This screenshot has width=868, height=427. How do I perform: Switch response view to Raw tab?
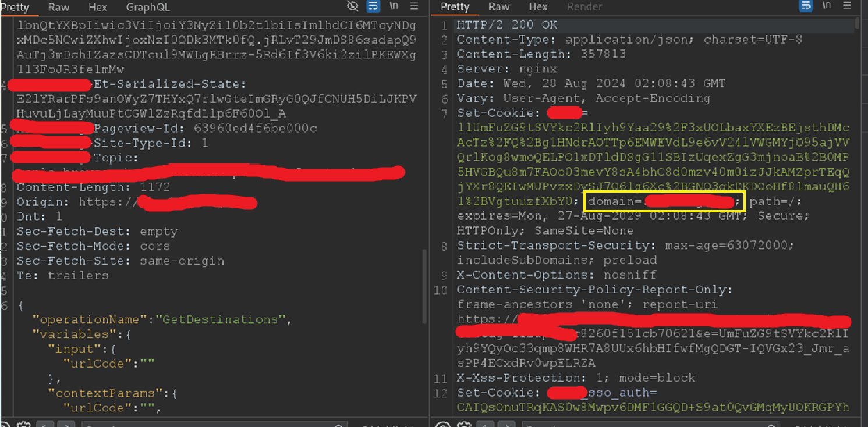(x=499, y=7)
